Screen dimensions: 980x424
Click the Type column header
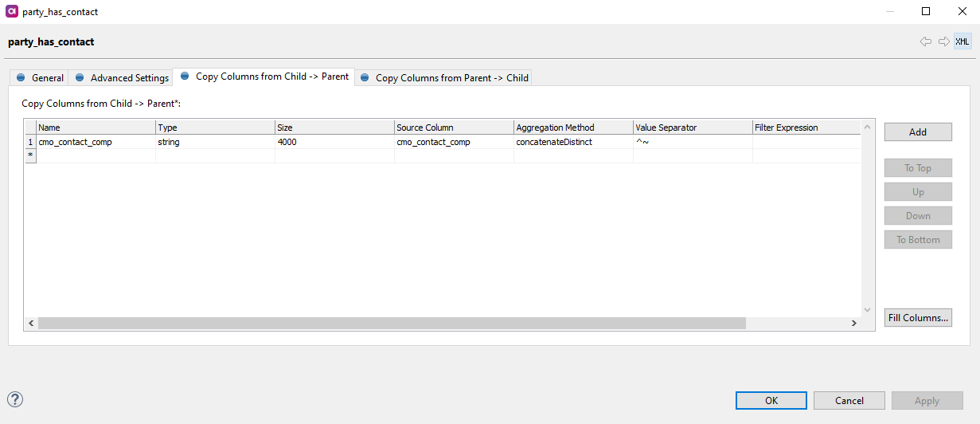coord(215,128)
